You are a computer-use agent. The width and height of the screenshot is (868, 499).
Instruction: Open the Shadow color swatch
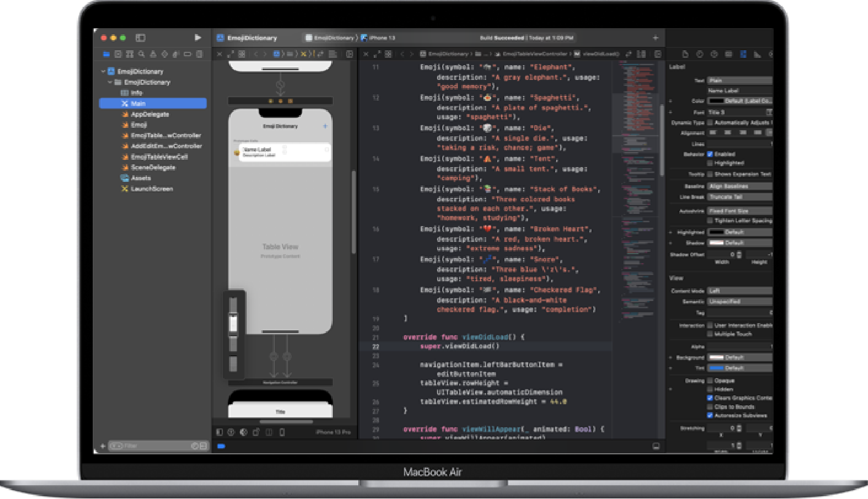[716, 243]
